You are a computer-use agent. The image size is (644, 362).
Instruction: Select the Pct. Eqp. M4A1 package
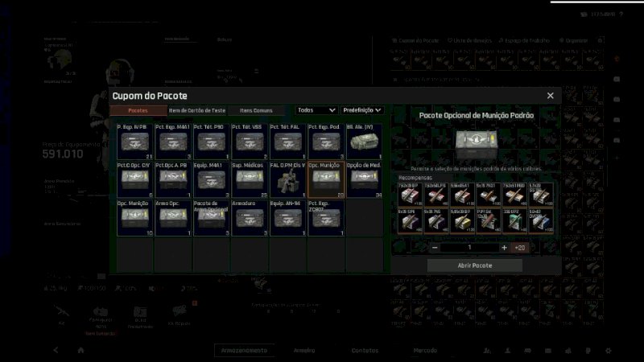173,142
